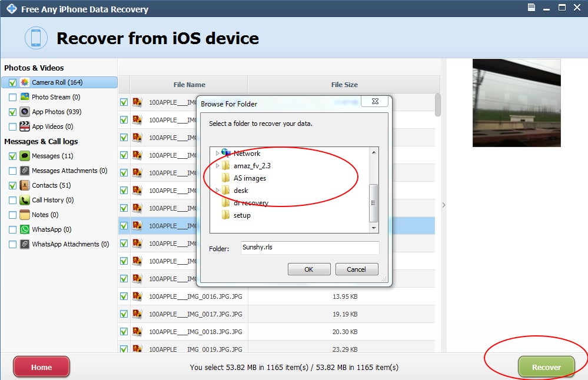This screenshot has height=380, width=588.
Task: Click folder tree scroll up arrow
Action: coord(374,152)
